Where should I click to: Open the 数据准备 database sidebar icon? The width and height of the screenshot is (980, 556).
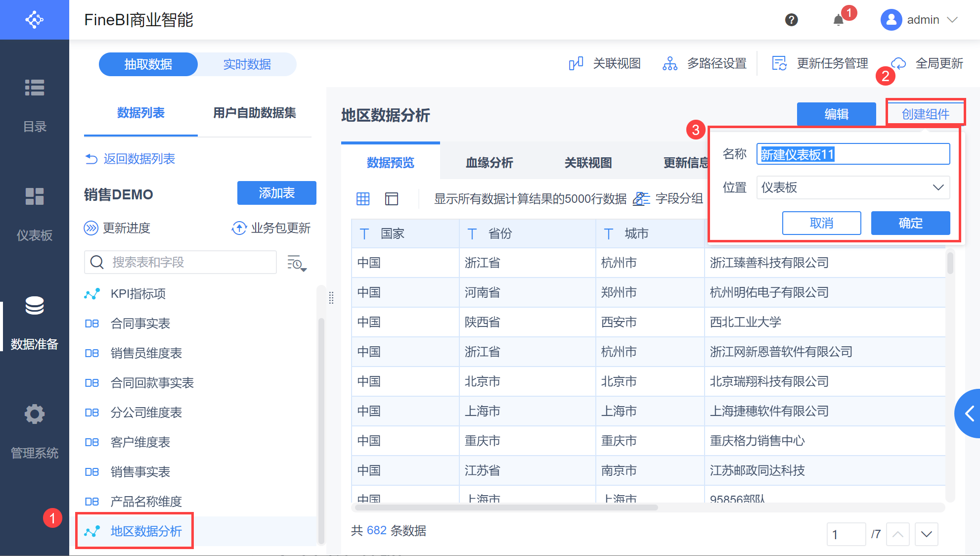[35, 306]
